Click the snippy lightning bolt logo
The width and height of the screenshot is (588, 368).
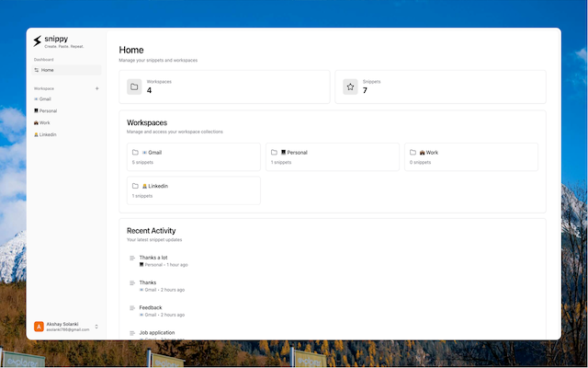pos(37,40)
